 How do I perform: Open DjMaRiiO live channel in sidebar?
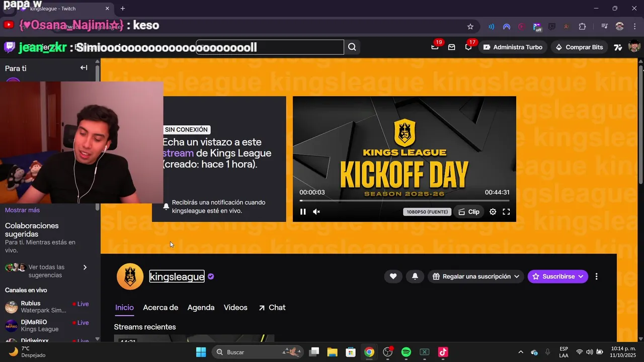47,326
